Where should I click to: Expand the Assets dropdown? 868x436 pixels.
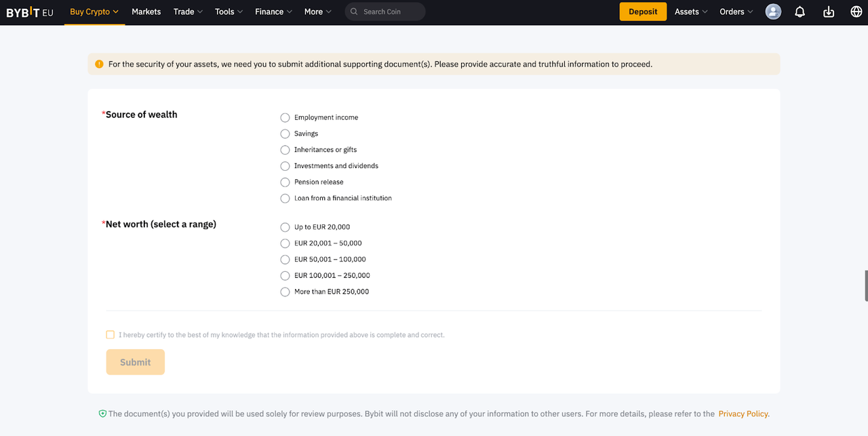pos(691,12)
